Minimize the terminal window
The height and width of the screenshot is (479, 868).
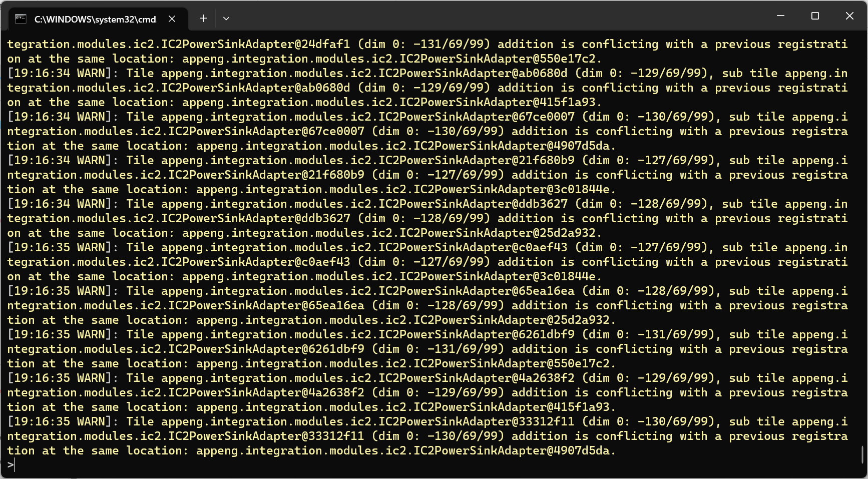pos(780,16)
